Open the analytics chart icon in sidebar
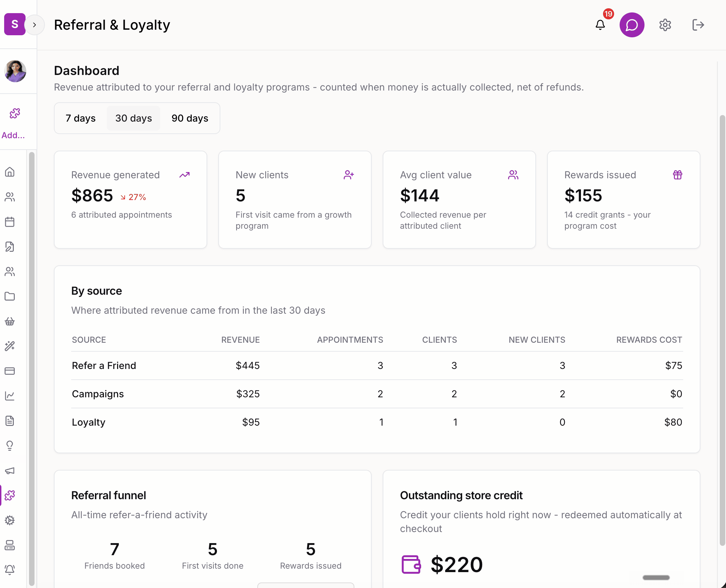 point(10,396)
